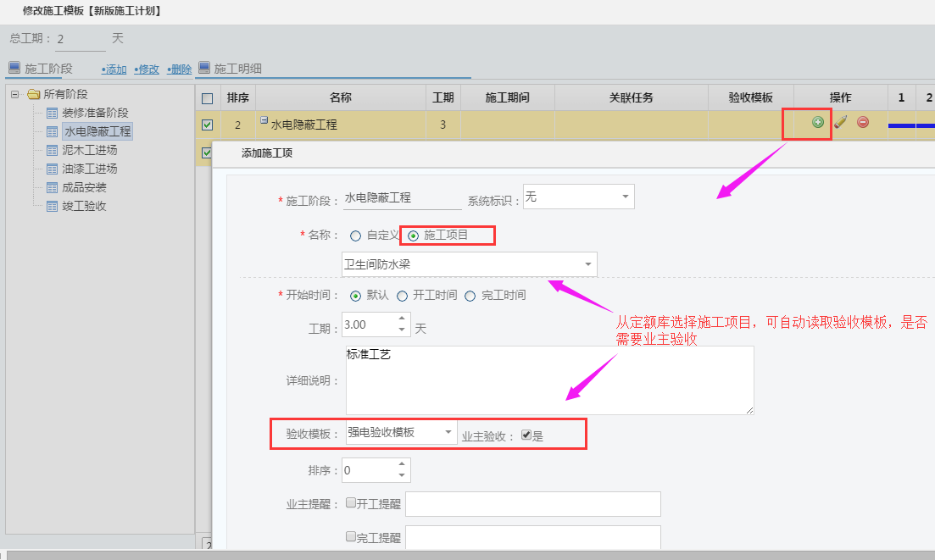Increase the 工期 value with up arrow

coord(402,319)
